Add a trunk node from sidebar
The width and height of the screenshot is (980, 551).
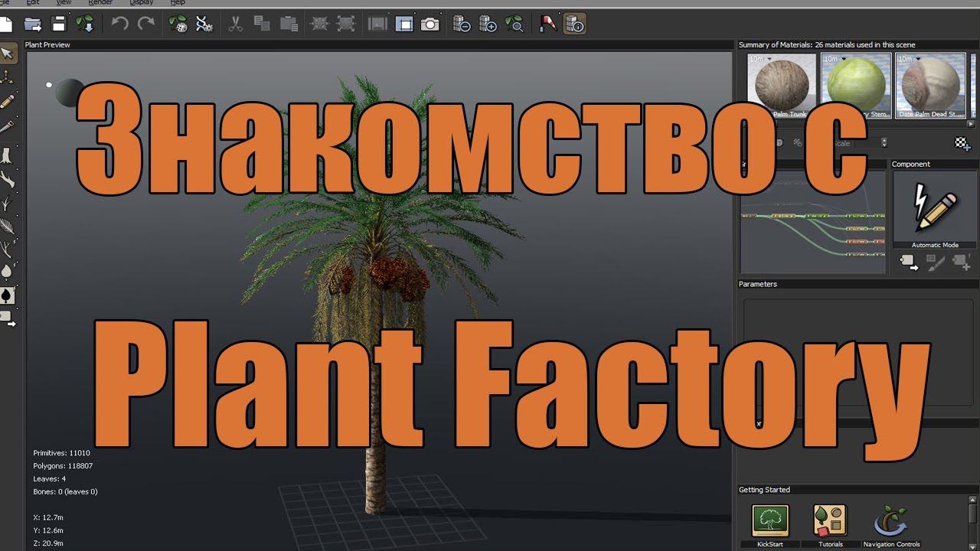click(7, 155)
